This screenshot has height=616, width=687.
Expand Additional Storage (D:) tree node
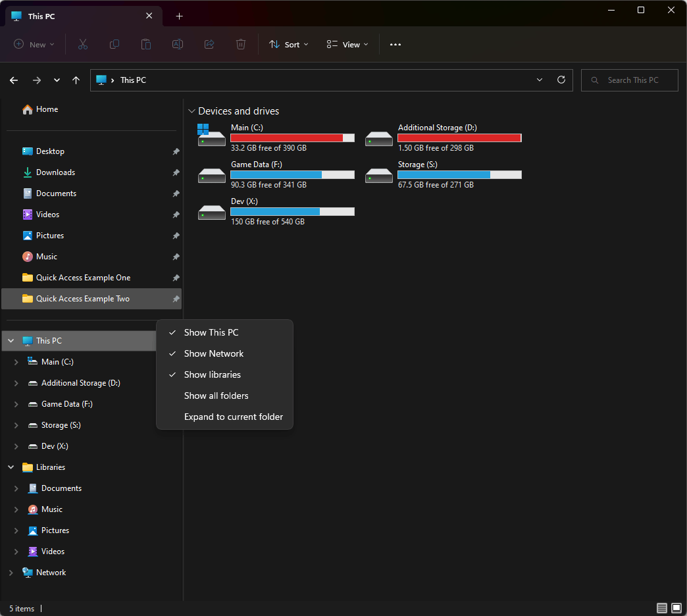click(16, 383)
